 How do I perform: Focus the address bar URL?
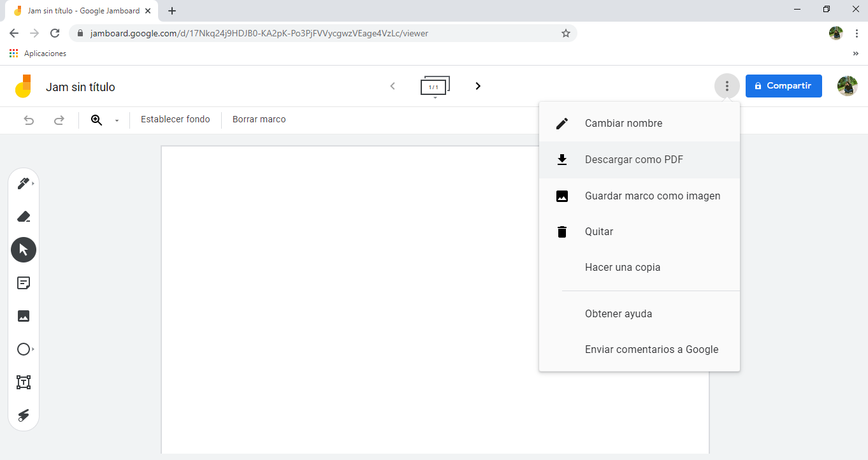[x=259, y=33]
